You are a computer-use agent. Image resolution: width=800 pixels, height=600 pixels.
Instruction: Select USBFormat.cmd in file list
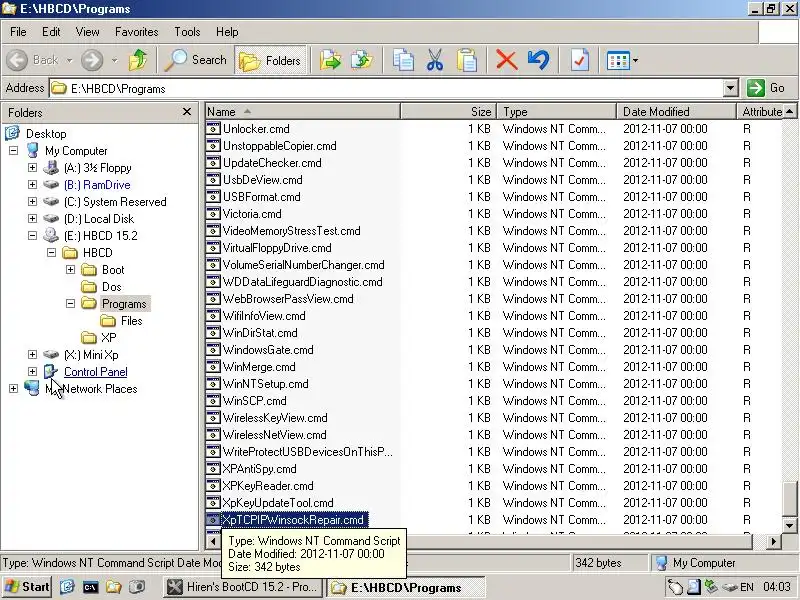tap(262, 196)
